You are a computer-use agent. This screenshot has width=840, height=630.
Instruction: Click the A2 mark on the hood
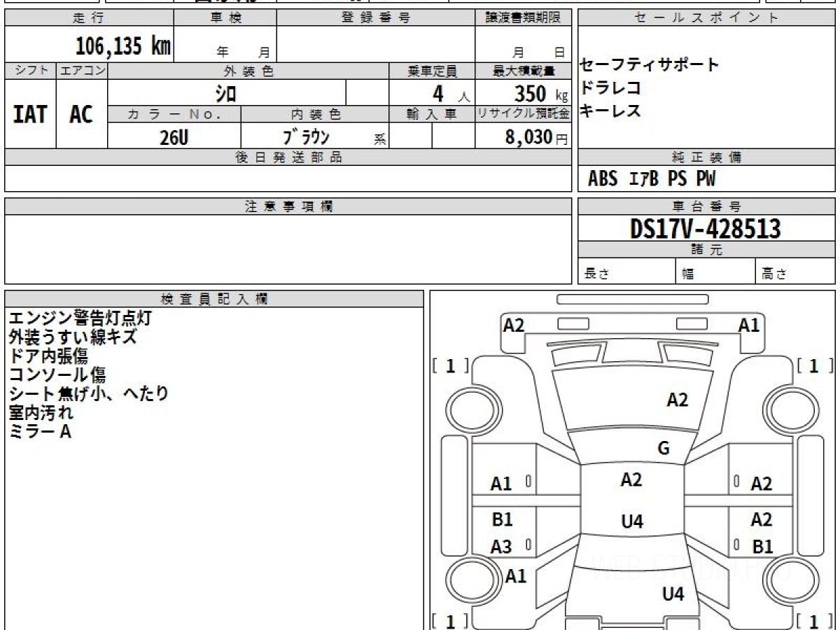(x=677, y=400)
